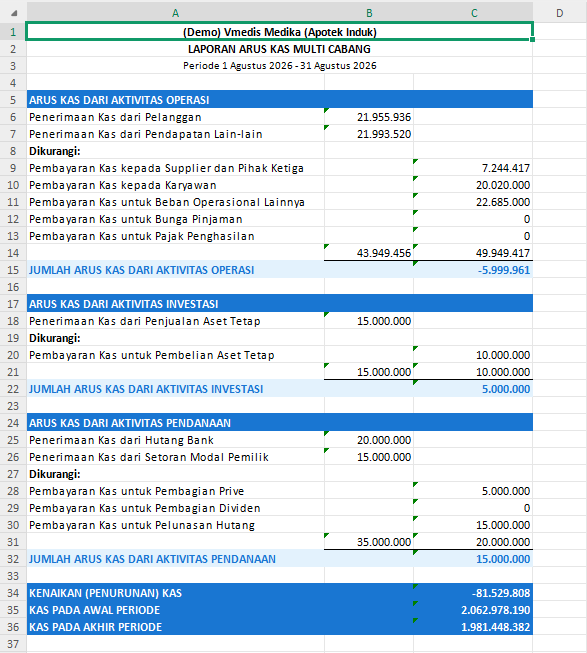Screen dimensions: 587x653
Task: Click the Vmedis Medika title cell
Action: (279, 32)
